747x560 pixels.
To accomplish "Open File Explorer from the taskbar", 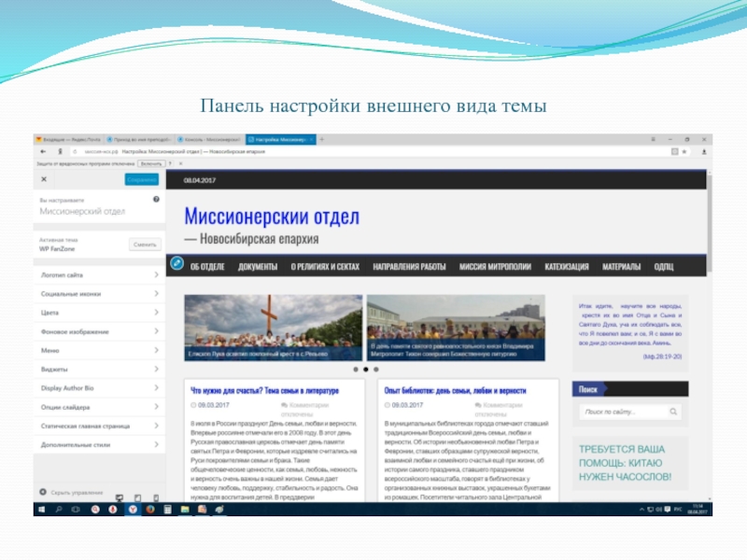I will [185, 510].
